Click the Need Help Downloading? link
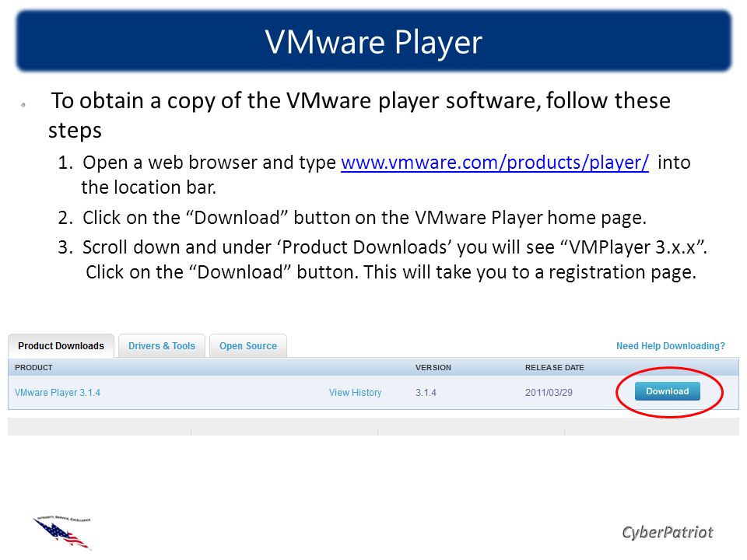 tap(670, 345)
